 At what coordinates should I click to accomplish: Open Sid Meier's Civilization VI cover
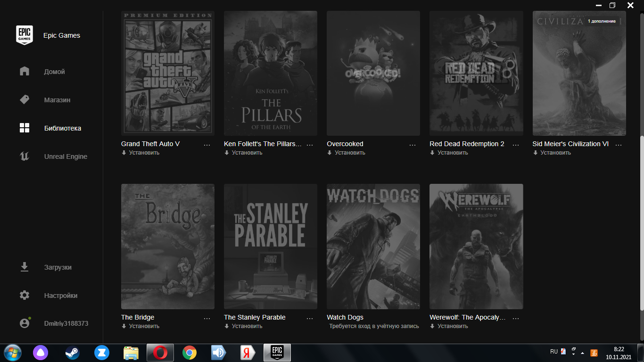click(x=579, y=73)
